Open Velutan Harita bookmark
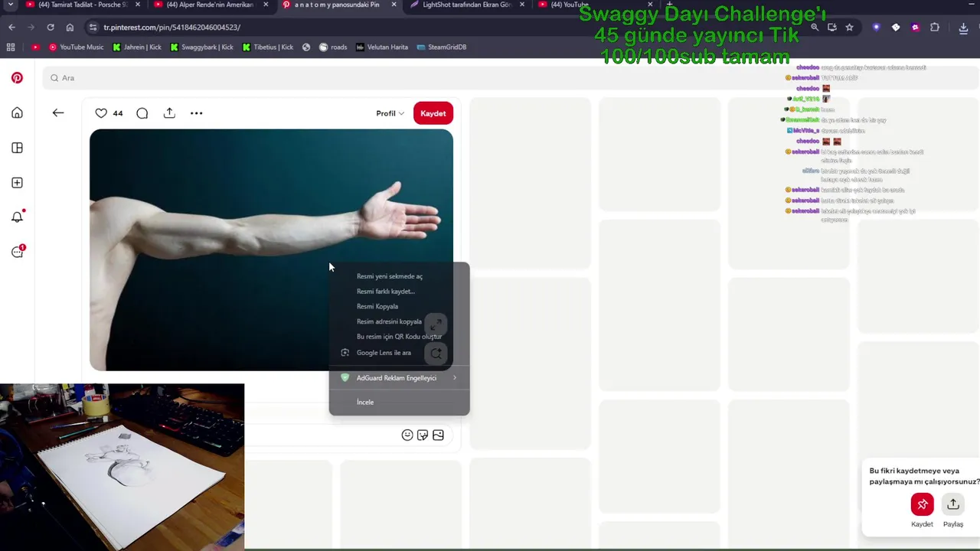The width and height of the screenshot is (980, 551). click(382, 47)
